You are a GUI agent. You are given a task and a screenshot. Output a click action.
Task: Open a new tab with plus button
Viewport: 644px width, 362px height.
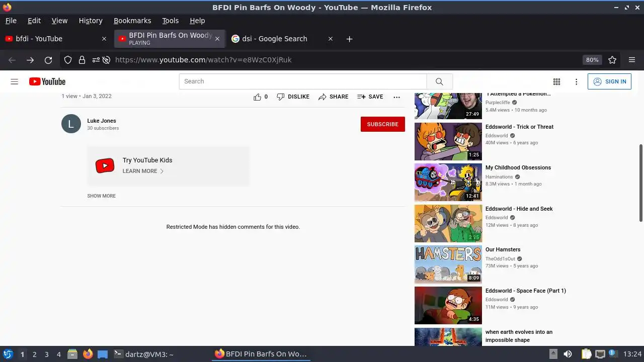coord(349,39)
